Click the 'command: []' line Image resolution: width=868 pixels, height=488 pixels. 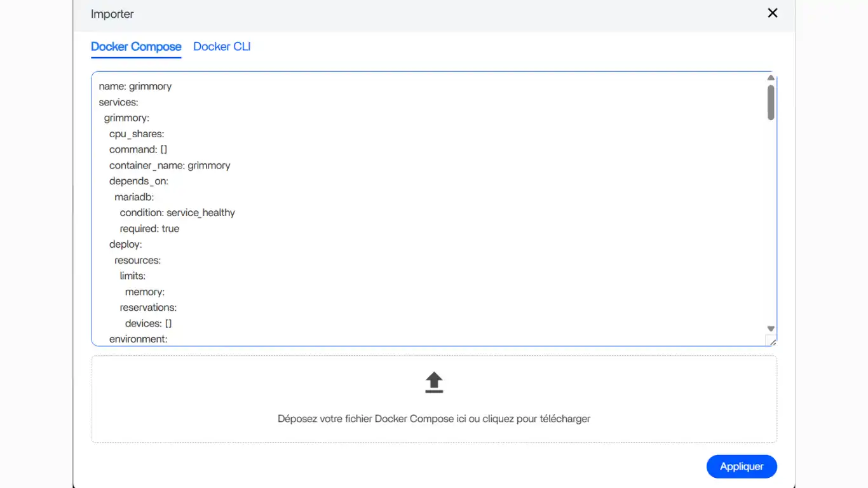(x=138, y=149)
